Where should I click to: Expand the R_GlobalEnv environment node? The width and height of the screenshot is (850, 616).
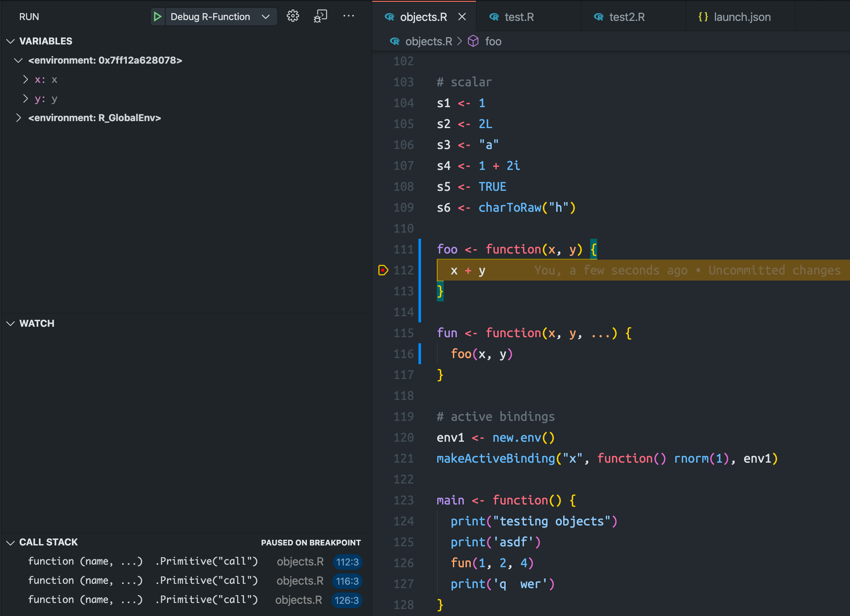pos(18,118)
